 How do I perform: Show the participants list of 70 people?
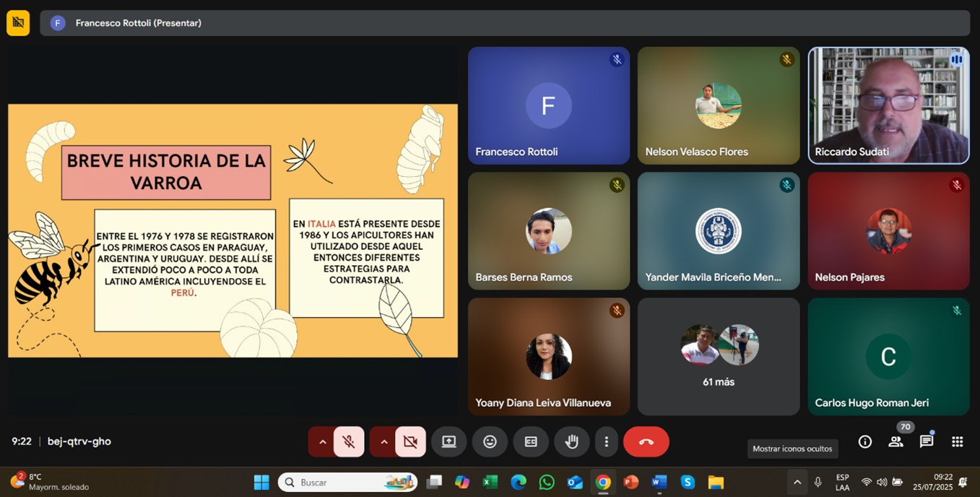[x=896, y=442]
